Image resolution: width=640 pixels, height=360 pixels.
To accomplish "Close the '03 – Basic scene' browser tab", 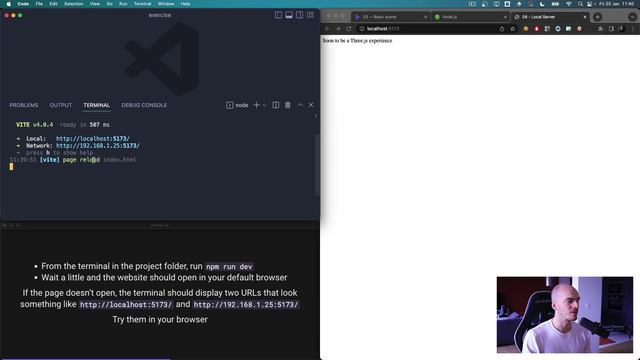I will [425, 17].
